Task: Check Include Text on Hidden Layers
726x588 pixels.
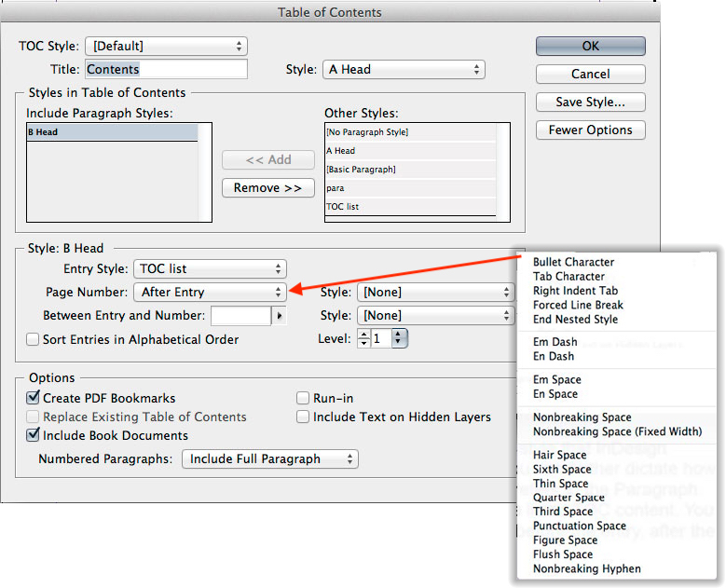Action: coord(303,417)
